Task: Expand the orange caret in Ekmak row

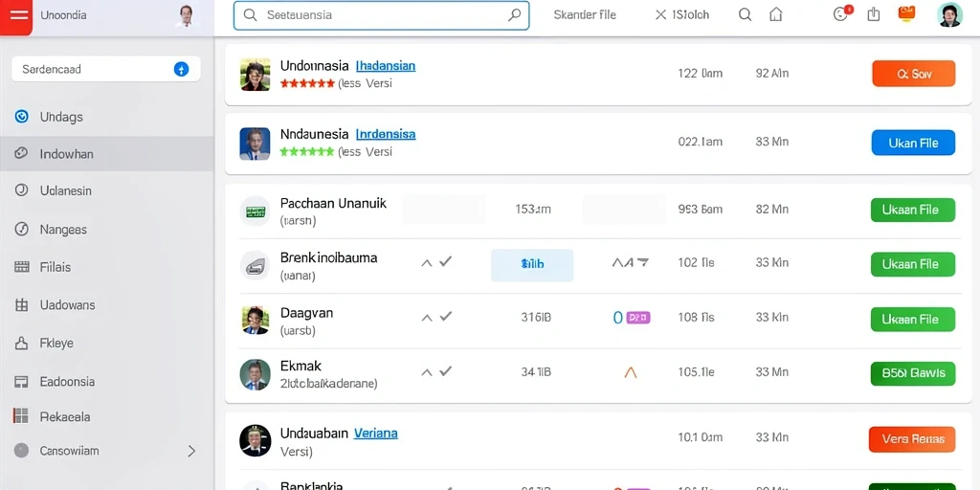Action: click(x=631, y=372)
